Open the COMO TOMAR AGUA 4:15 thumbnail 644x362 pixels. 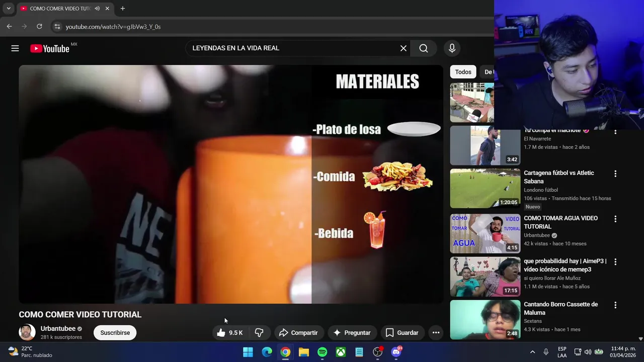click(485, 233)
